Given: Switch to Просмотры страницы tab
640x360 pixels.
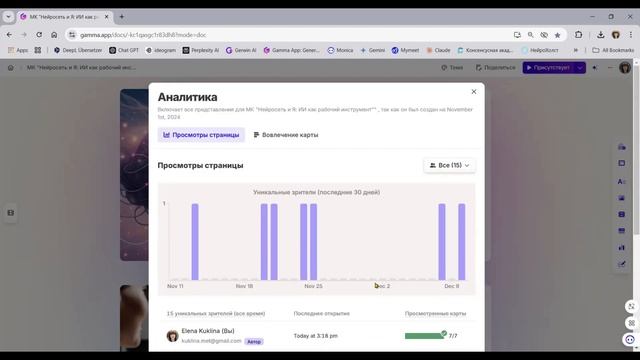Looking at the screenshot, I should 201,135.
